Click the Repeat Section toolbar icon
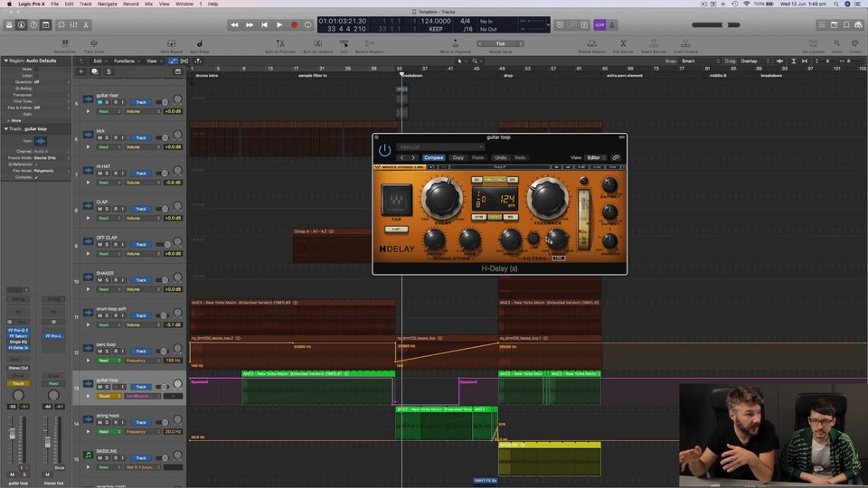 (591, 43)
